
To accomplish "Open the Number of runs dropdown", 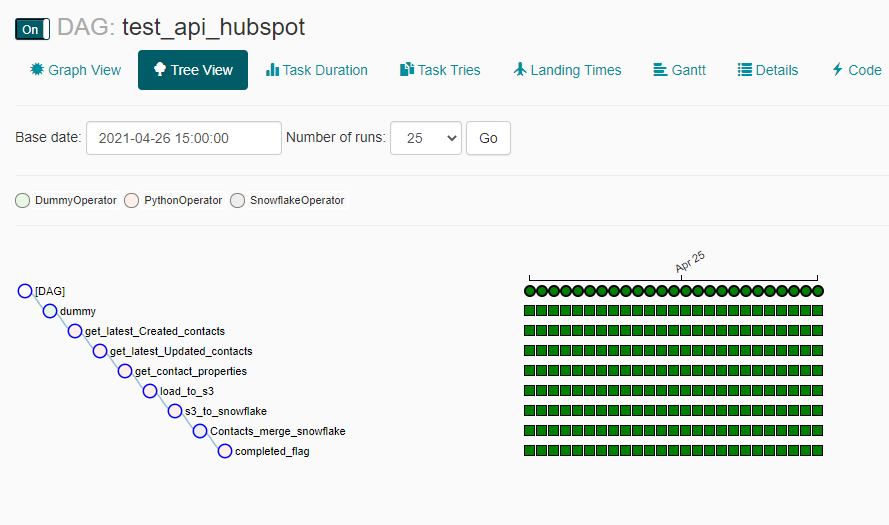I will point(426,138).
